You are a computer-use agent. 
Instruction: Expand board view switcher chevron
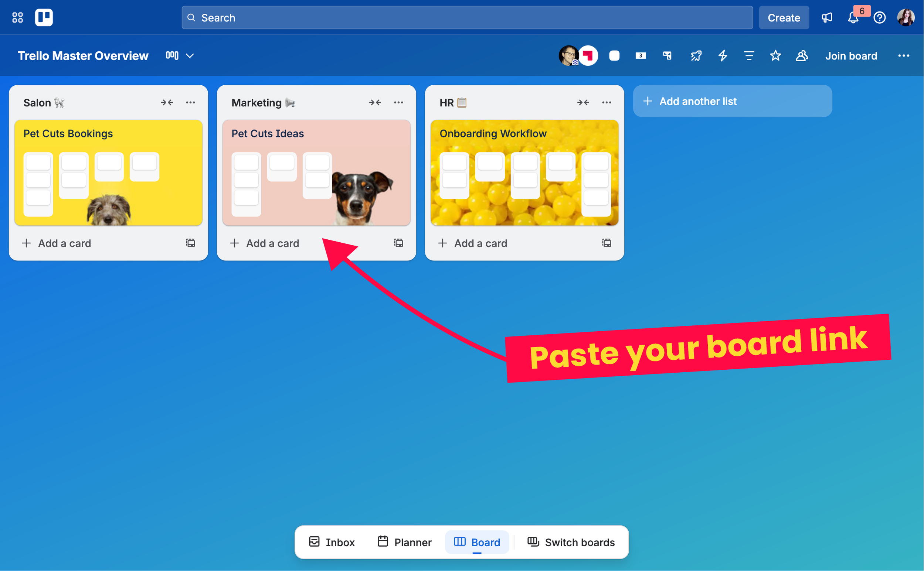click(x=190, y=56)
